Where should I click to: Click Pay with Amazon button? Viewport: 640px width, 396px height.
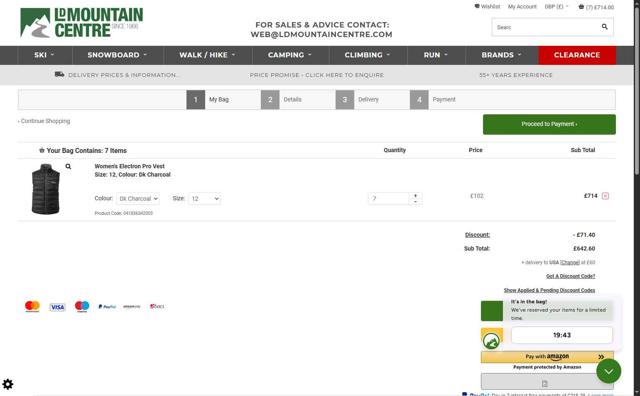click(547, 356)
